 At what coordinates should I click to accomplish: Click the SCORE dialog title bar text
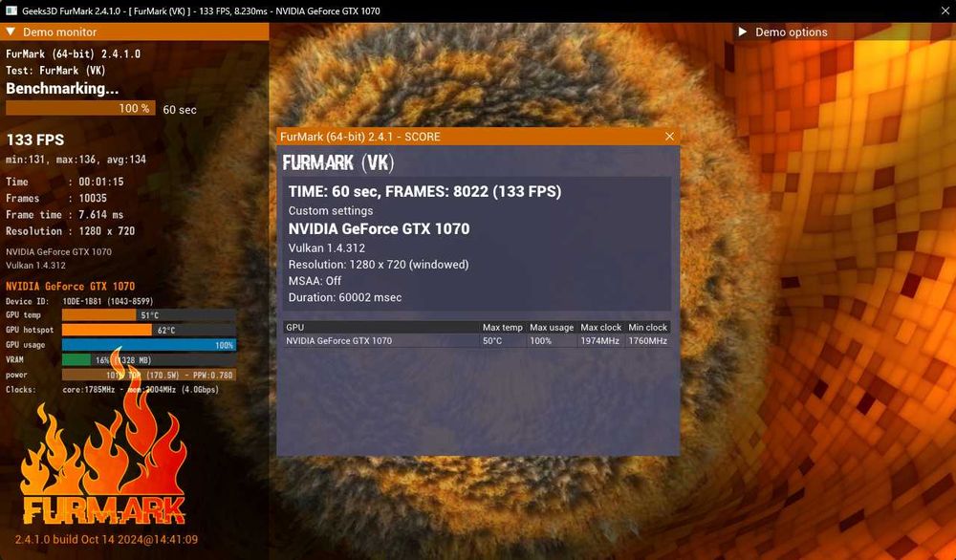pos(359,137)
